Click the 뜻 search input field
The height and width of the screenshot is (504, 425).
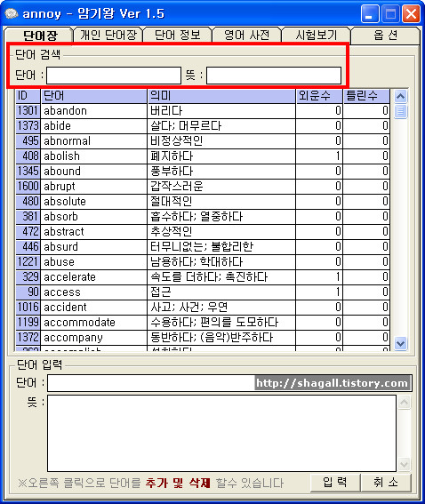tap(274, 76)
